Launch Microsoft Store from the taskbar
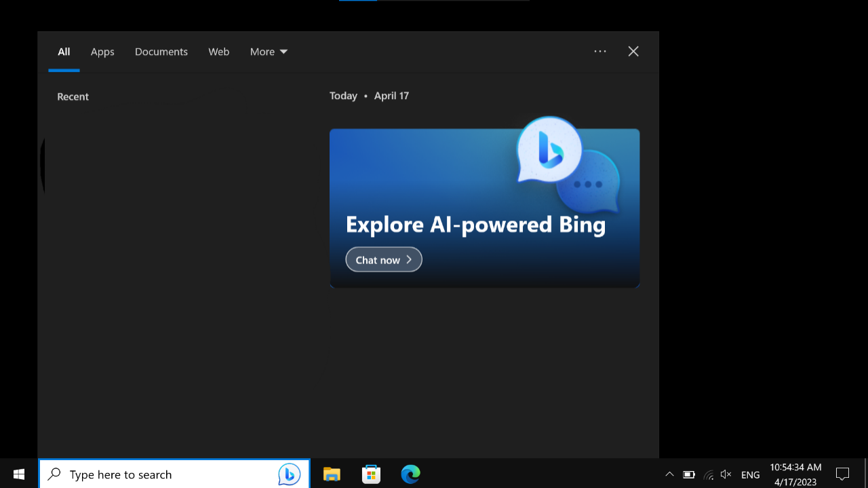Image resolution: width=868 pixels, height=488 pixels. tap(371, 474)
